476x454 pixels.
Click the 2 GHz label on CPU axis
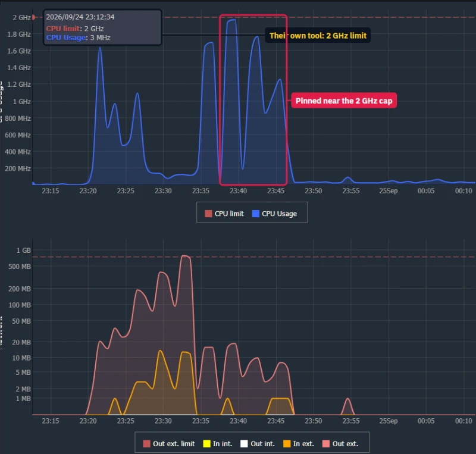tap(21, 18)
